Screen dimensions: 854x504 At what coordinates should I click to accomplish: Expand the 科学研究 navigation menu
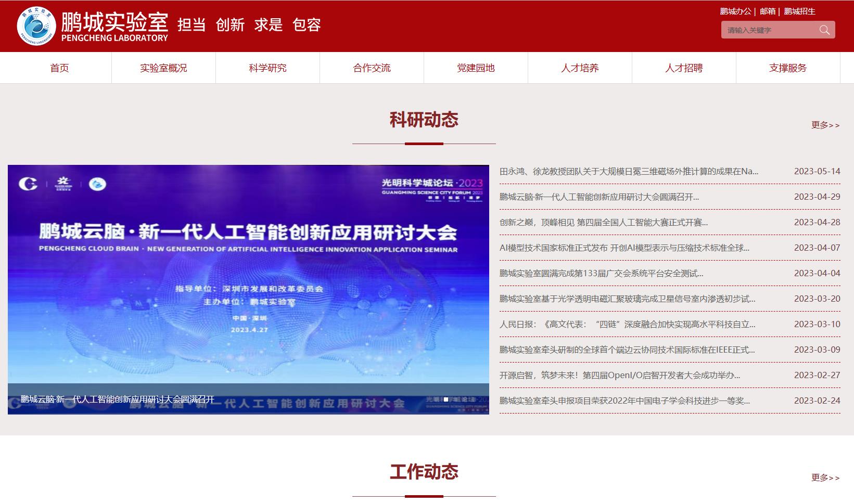(267, 68)
